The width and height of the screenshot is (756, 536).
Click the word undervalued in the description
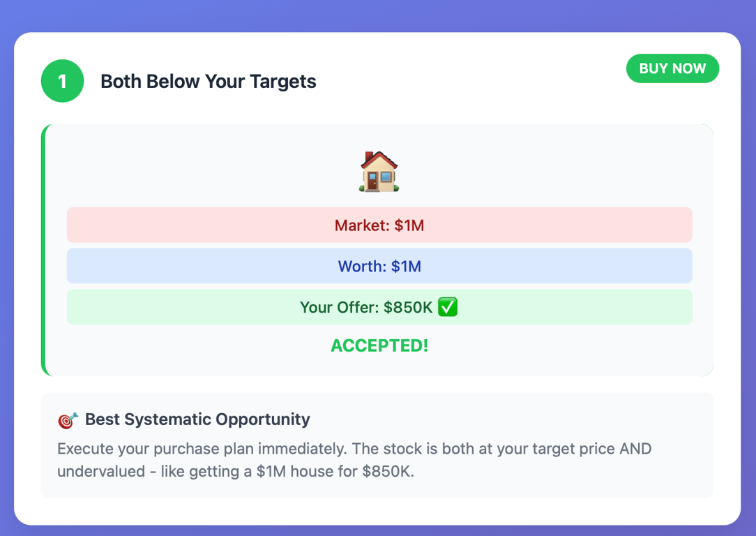tap(103, 472)
